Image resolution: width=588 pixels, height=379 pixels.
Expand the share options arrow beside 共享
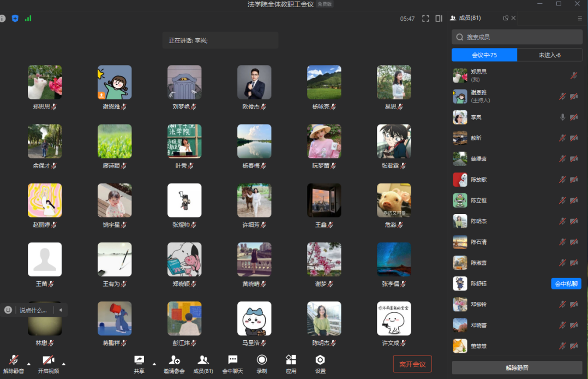coord(154,364)
